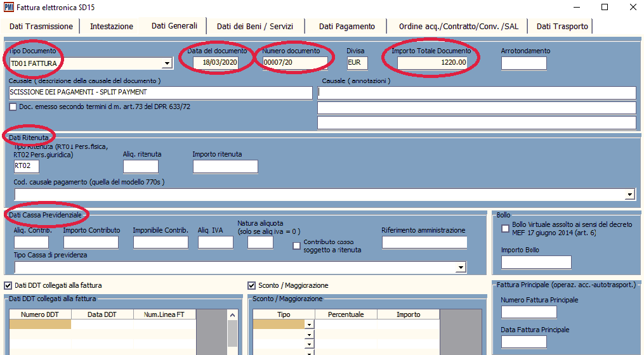
Task: Expand the Cod. causale pagamento dropdown
Action: click(630, 195)
